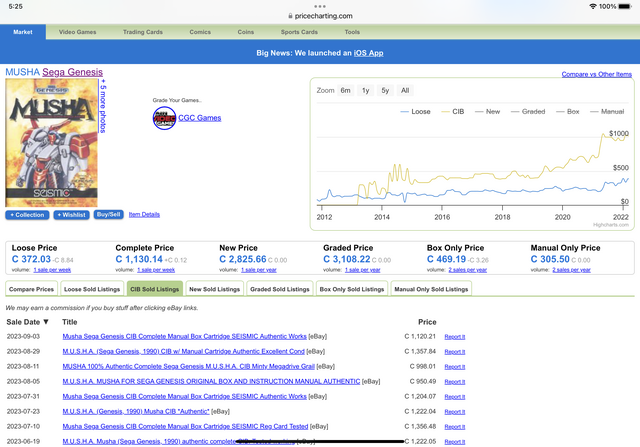The image size is (640, 447).
Task: Open the Trading Cards menu
Action: 143,32
